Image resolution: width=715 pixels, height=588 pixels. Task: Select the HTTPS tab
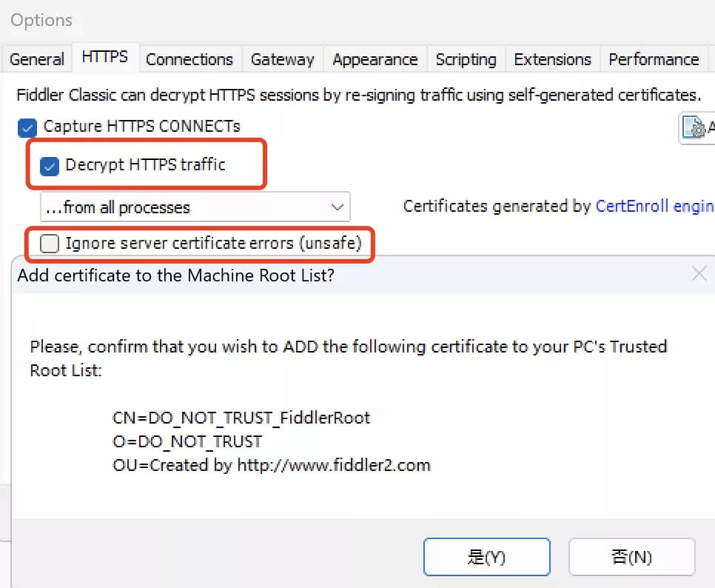105,57
